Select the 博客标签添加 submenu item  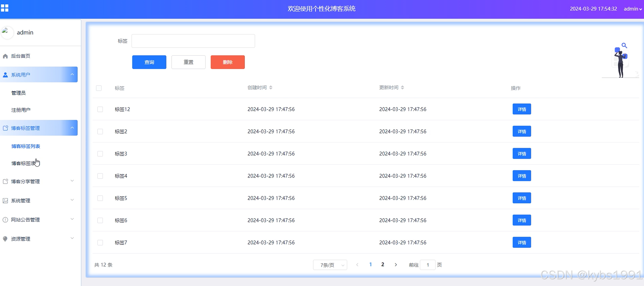pos(24,163)
